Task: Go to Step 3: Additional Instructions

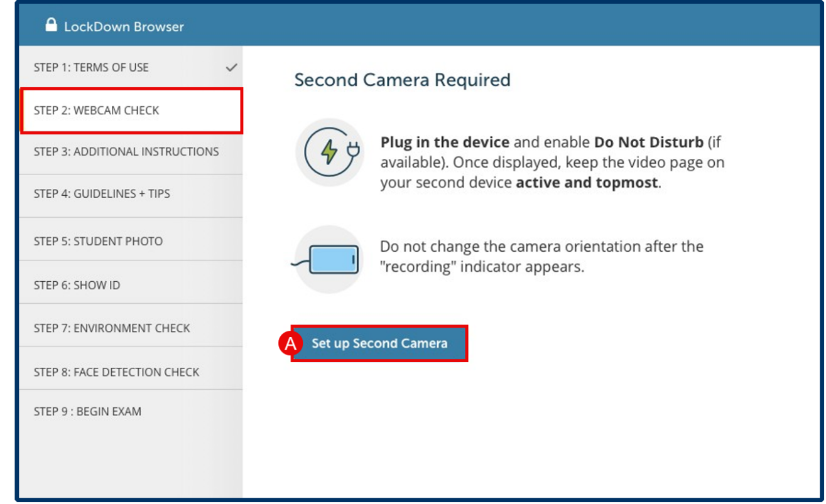Action: [x=131, y=153]
